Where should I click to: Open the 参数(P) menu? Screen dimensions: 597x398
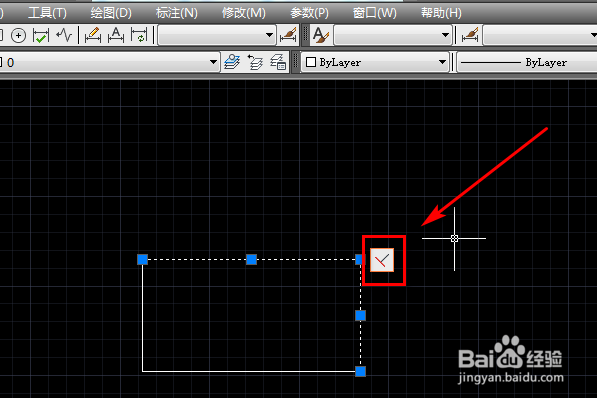coord(309,13)
